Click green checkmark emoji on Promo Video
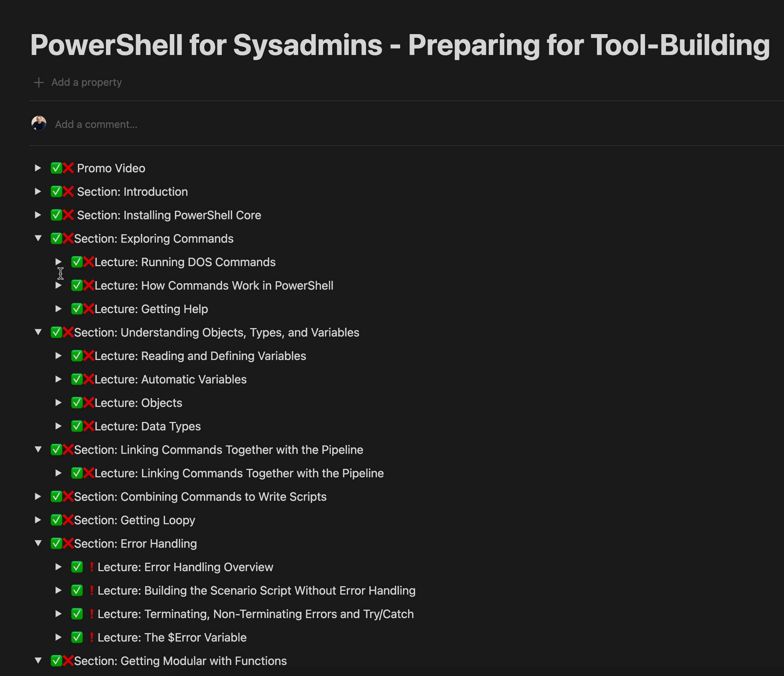The width and height of the screenshot is (784, 676). [56, 168]
